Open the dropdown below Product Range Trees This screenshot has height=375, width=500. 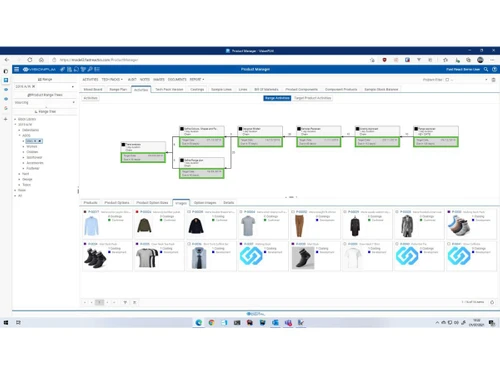click(x=74, y=102)
